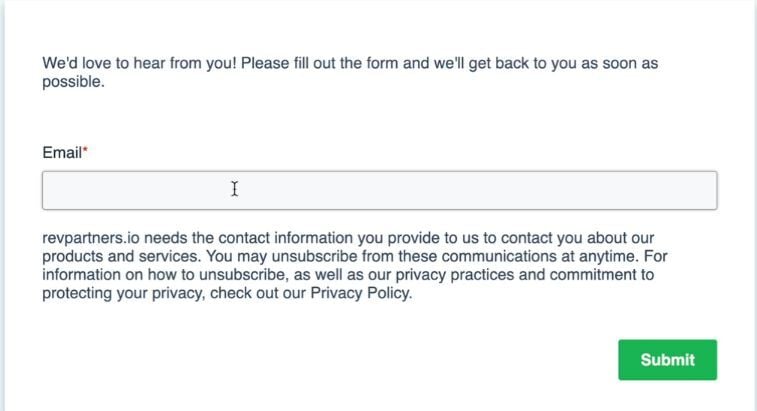Click "information on how to unsubscribe" phrase

click(x=164, y=275)
